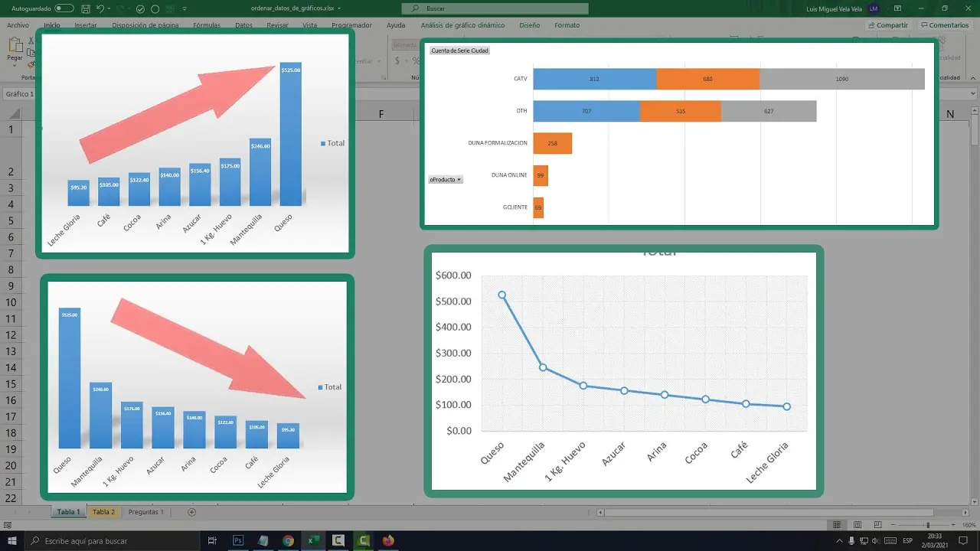Switch to the Tabla 2 sheet tab

103,511
